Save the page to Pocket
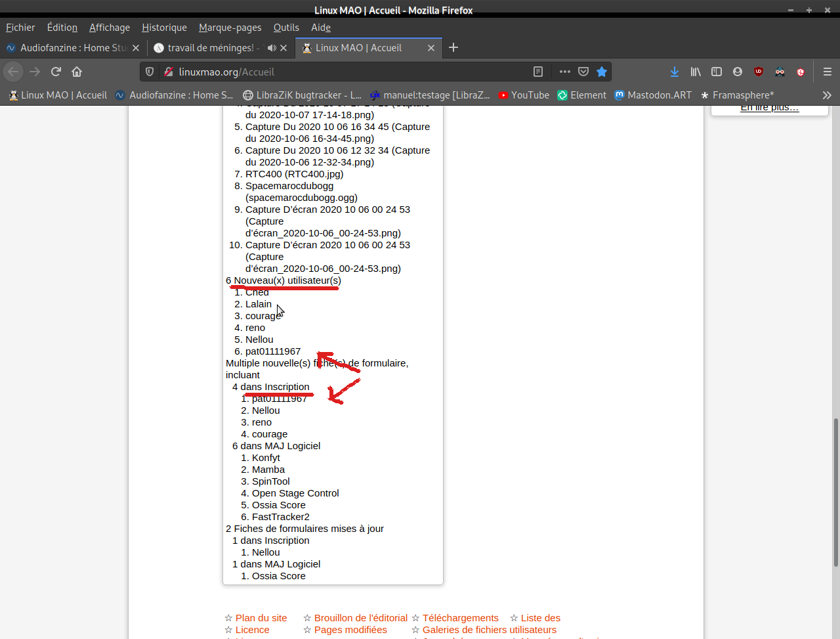The width and height of the screenshot is (840, 639). pos(583,72)
